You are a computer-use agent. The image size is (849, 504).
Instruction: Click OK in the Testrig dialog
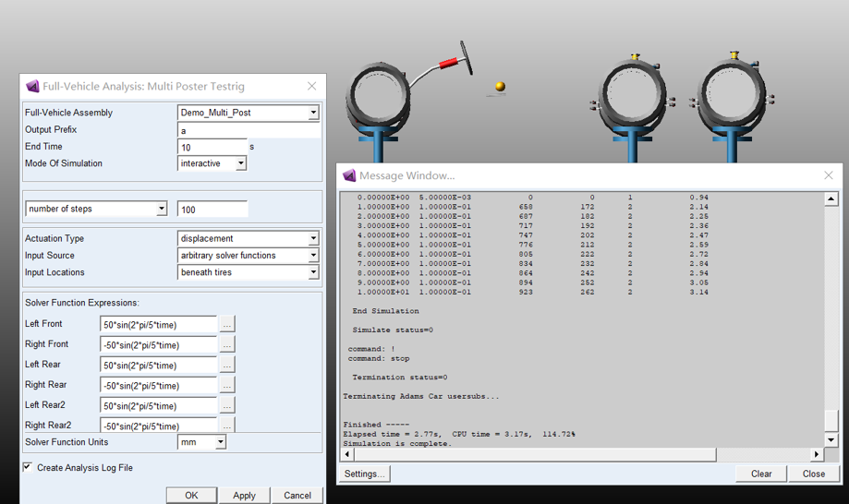tap(191, 495)
